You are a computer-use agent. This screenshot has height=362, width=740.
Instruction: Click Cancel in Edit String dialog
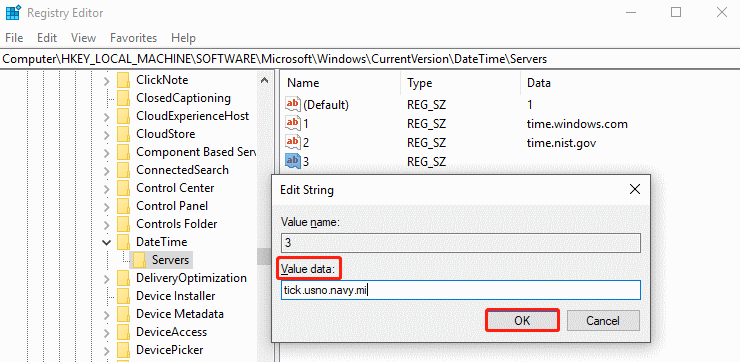click(x=603, y=320)
